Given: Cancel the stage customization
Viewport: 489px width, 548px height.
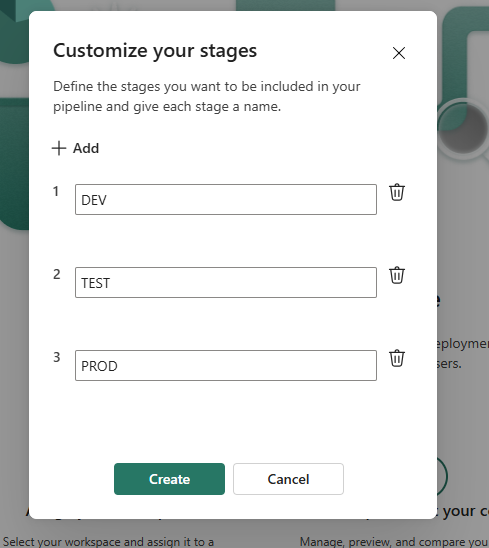Looking at the screenshot, I should point(288,479).
